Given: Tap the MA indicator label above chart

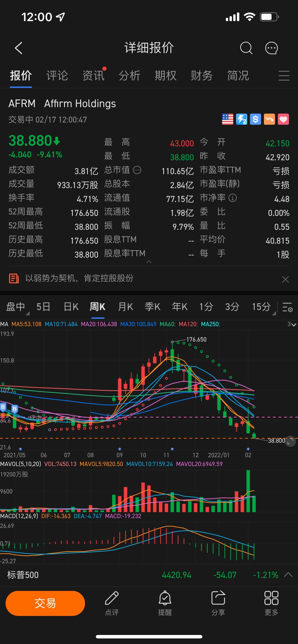Looking at the screenshot, I should click(x=4, y=324).
